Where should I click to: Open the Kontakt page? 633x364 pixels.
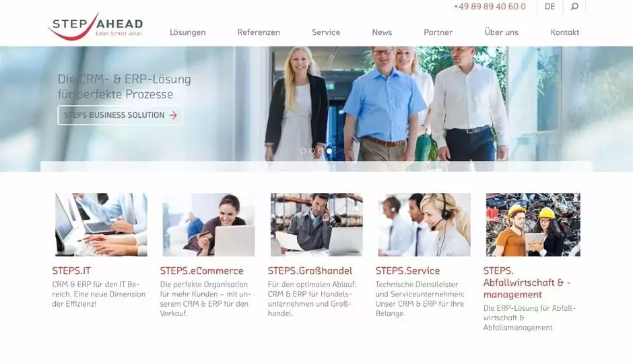tap(565, 32)
